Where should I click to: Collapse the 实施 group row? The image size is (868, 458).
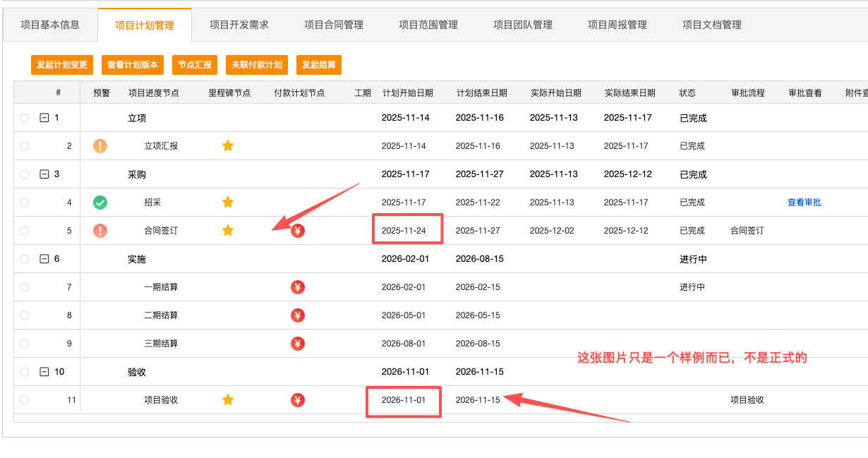pyautogui.click(x=44, y=259)
